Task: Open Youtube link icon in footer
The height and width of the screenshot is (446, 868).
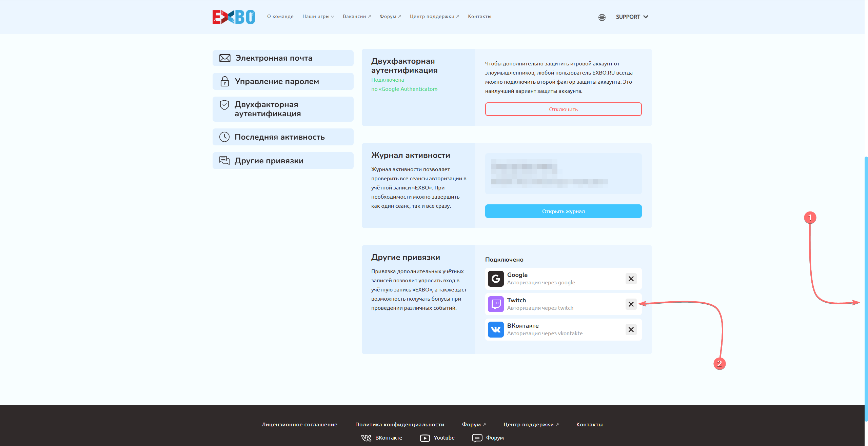Action: coord(425,438)
